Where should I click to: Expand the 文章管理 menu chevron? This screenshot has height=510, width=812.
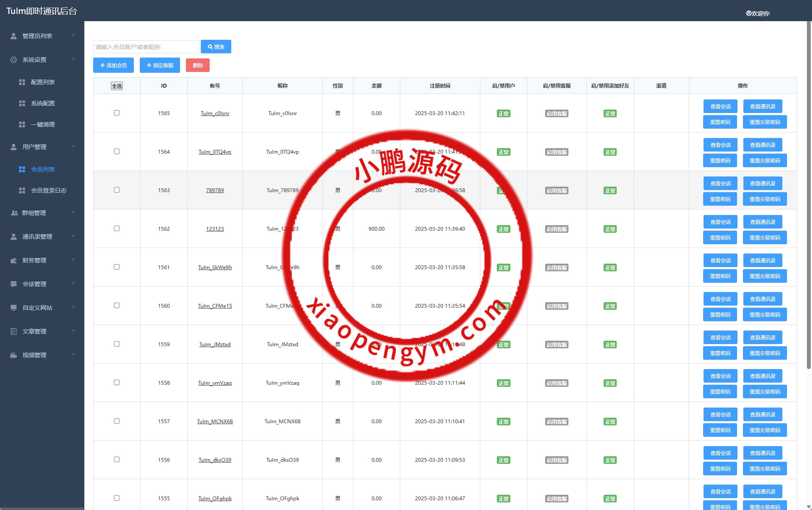(x=73, y=331)
